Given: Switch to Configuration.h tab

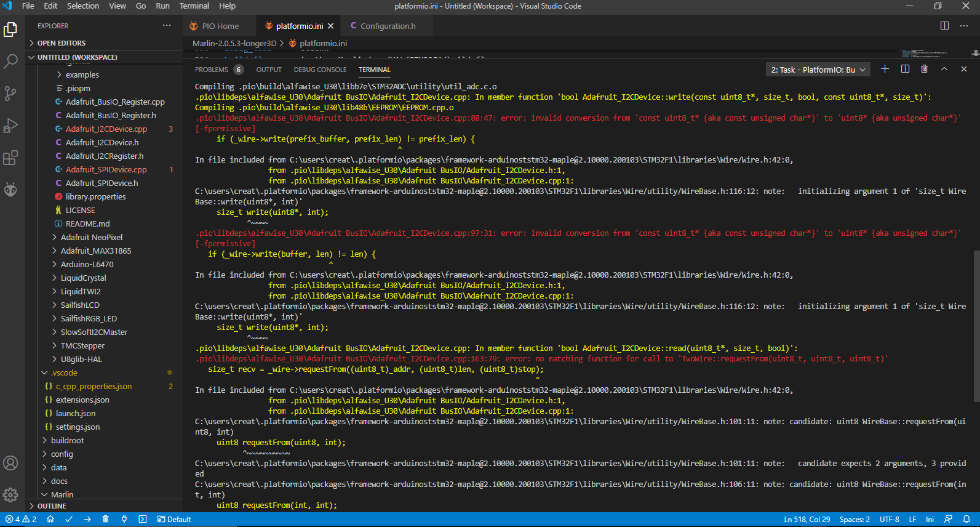Looking at the screenshot, I should pos(388,26).
